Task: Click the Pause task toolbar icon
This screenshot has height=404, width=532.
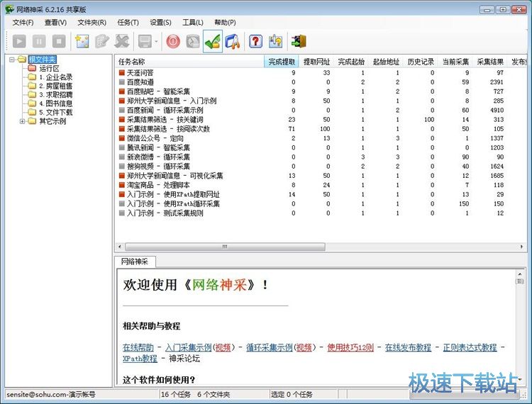Action: 39,41
